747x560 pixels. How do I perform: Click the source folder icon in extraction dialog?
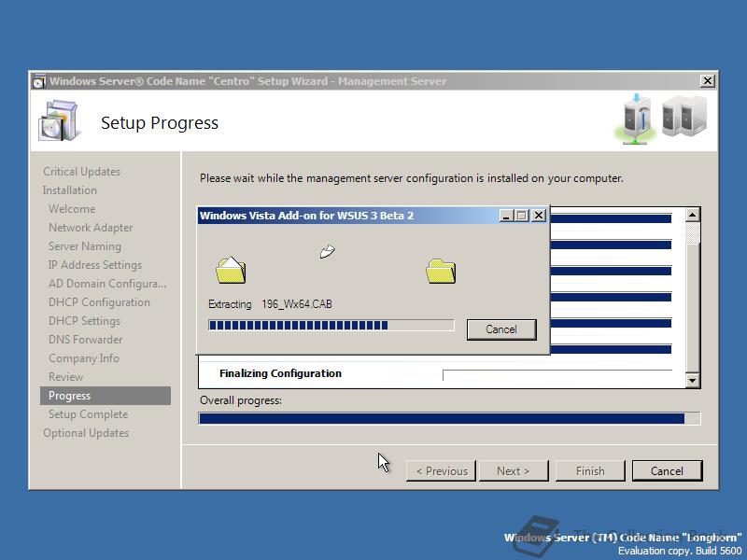point(231,270)
